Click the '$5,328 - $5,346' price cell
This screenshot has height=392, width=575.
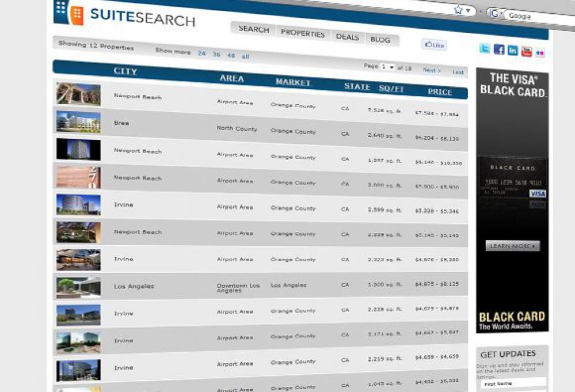point(437,211)
